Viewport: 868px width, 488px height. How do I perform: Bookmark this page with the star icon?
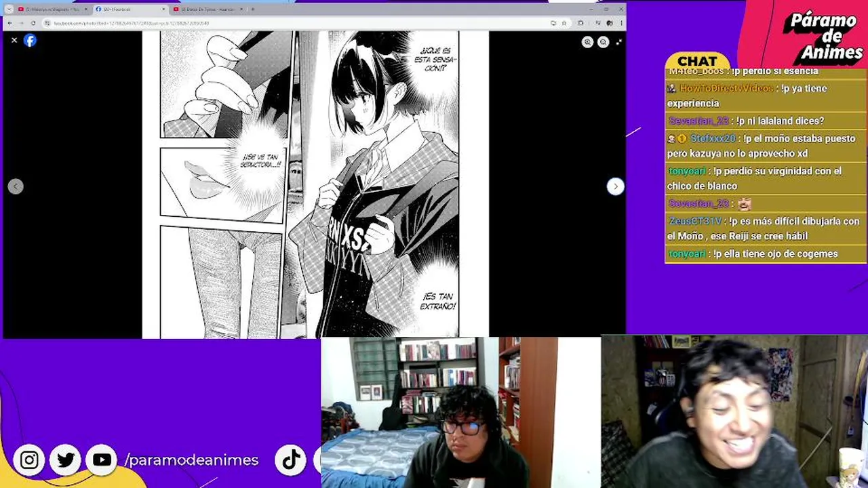[x=564, y=23]
